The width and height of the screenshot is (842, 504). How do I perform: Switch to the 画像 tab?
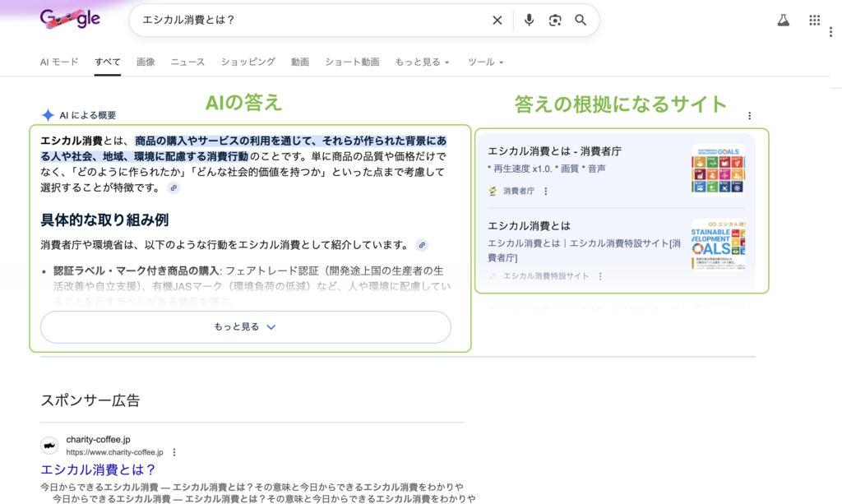[146, 62]
